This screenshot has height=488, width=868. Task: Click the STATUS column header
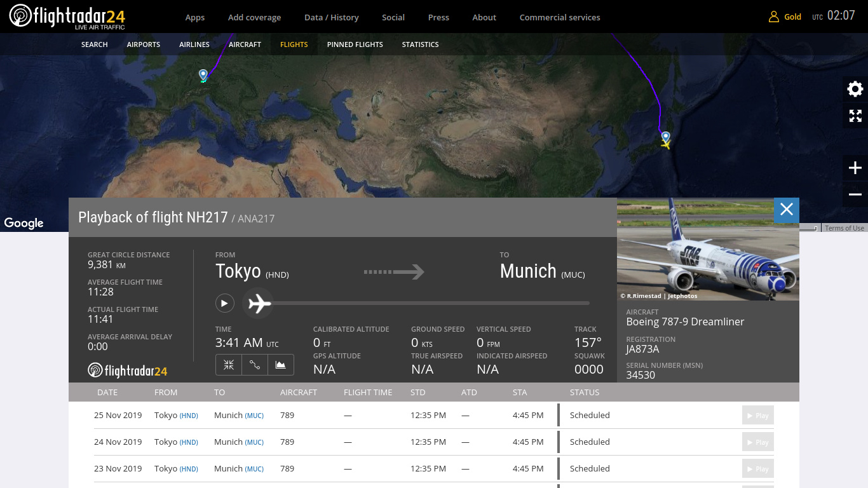pyautogui.click(x=585, y=392)
